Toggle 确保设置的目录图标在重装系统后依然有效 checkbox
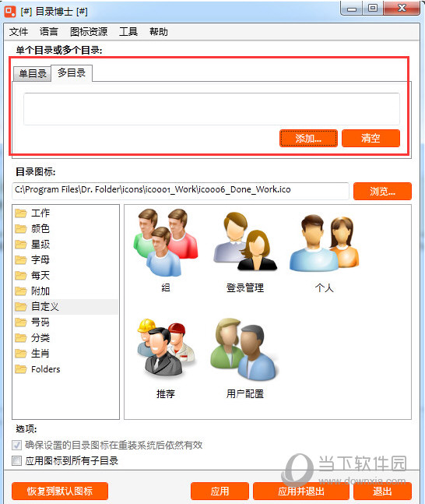Viewport: 425px width, 504px height. click(16, 445)
